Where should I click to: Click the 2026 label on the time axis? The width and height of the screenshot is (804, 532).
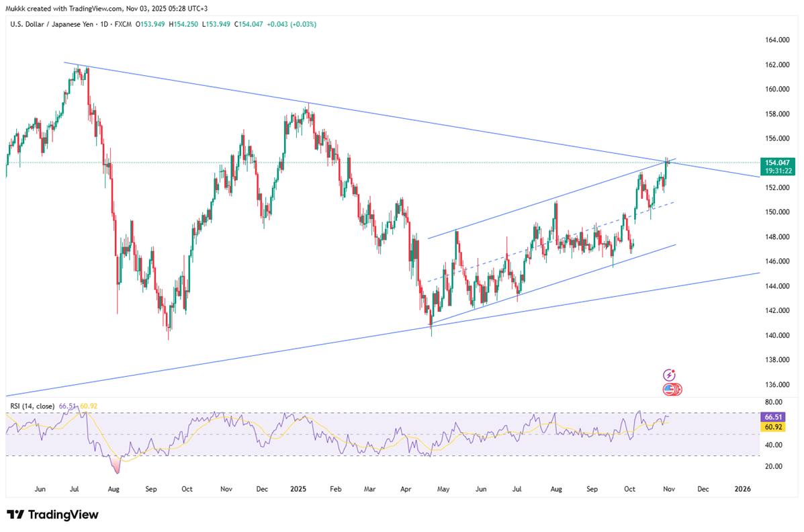click(743, 488)
